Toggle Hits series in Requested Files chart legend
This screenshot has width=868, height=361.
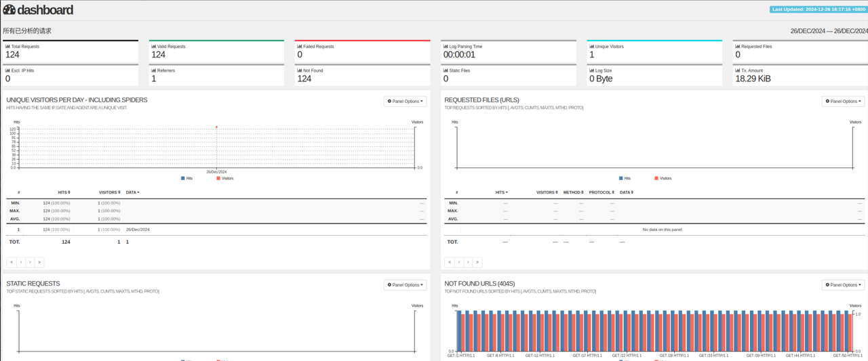click(625, 178)
